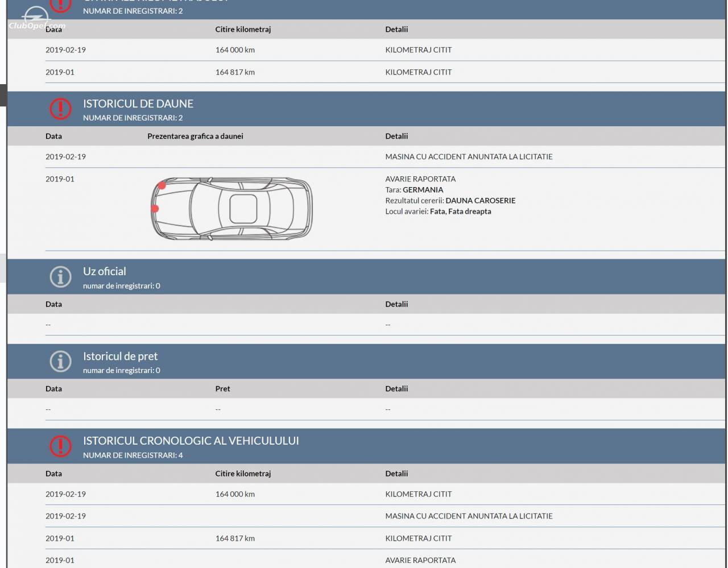Screen dimensions: 728x568
Task: Click the ISTORICUL CRONOLOGIC AL VEHICULULUI heading
Action: tap(191, 441)
